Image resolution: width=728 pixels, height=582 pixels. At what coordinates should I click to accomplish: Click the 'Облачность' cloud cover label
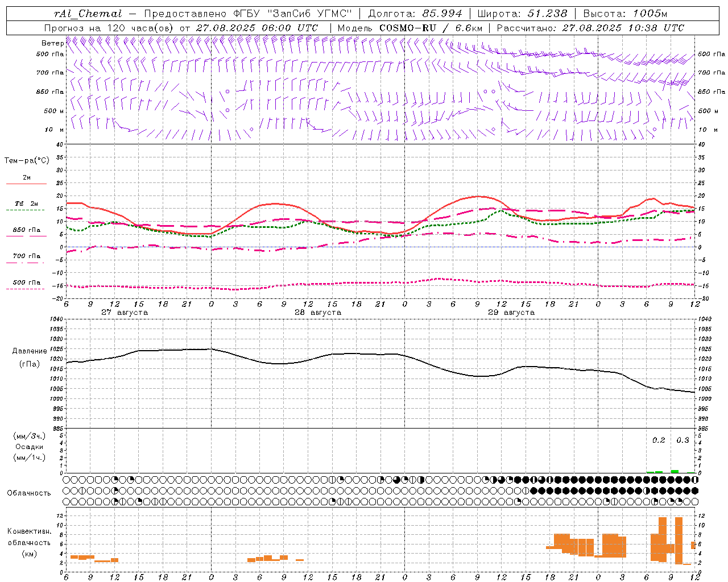(x=28, y=493)
